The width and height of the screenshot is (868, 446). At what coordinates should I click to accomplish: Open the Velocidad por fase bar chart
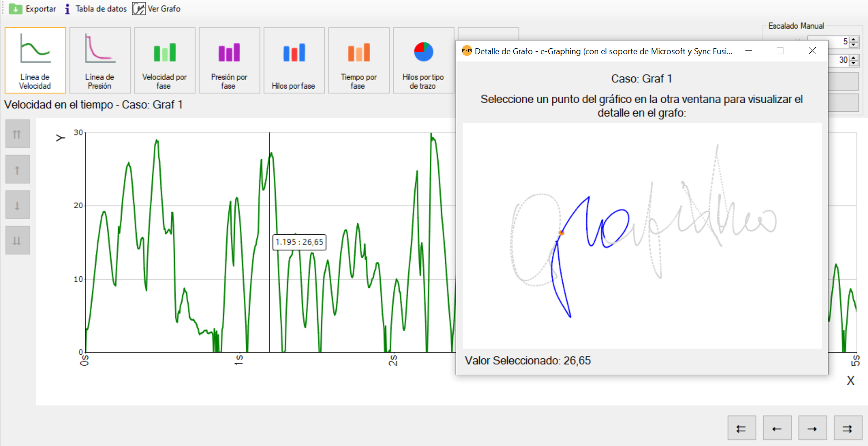pyautogui.click(x=164, y=60)
